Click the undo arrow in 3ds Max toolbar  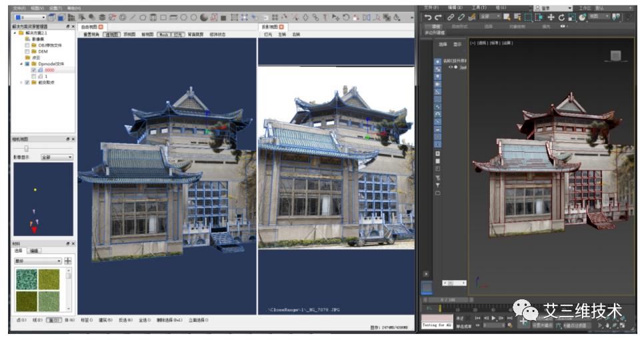pos(428,17)
